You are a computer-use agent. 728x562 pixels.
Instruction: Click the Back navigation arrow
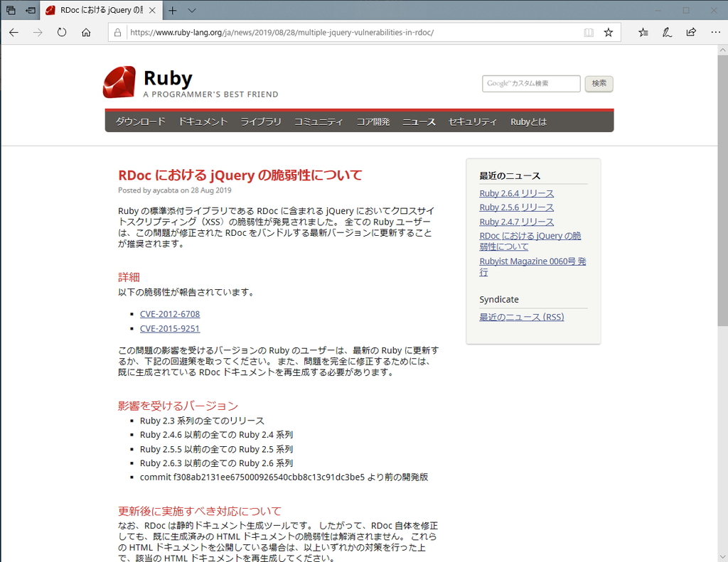click(14, 32)
